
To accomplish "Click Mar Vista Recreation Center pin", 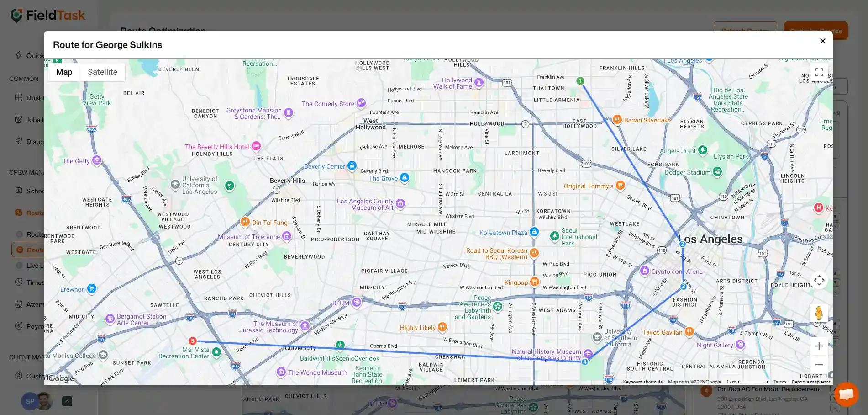I will (216, 352).
